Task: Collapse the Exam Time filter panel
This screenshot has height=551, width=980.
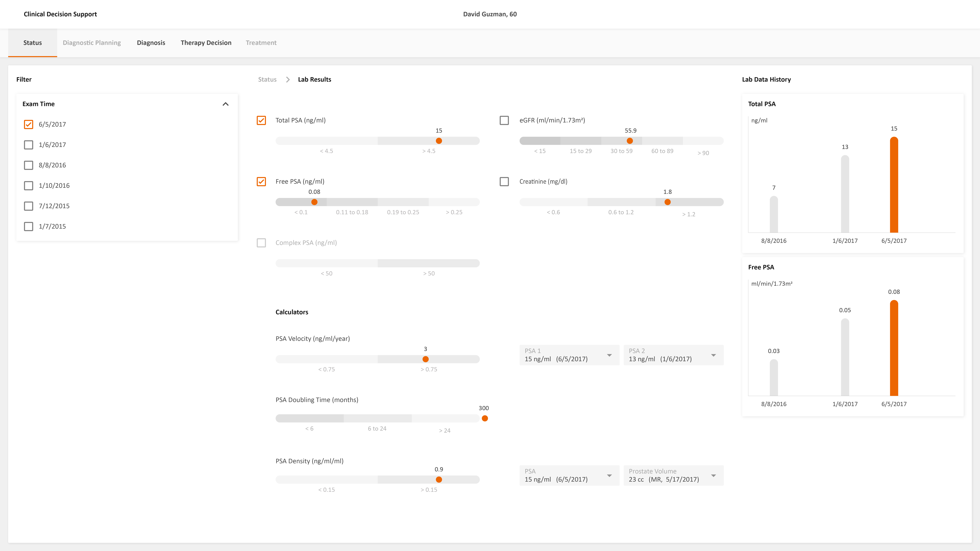Action: pyautogui.click(x=226, y=104)
